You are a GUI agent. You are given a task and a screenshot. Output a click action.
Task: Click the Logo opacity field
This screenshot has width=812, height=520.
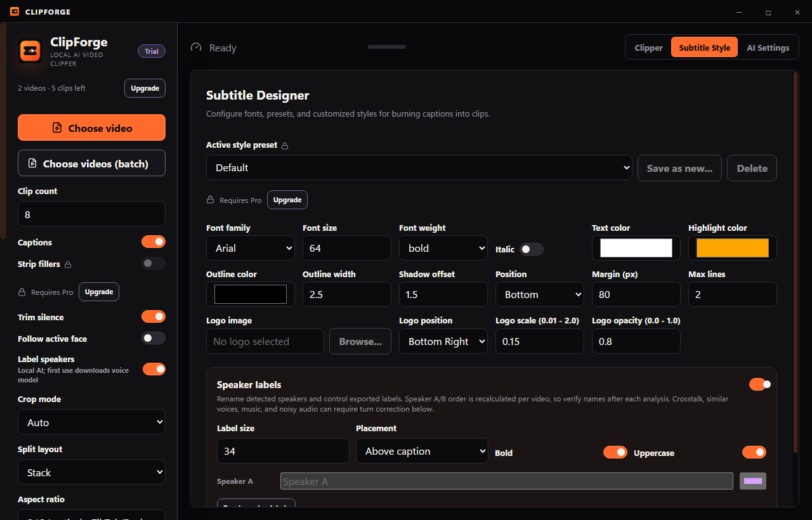pos(636,341)
